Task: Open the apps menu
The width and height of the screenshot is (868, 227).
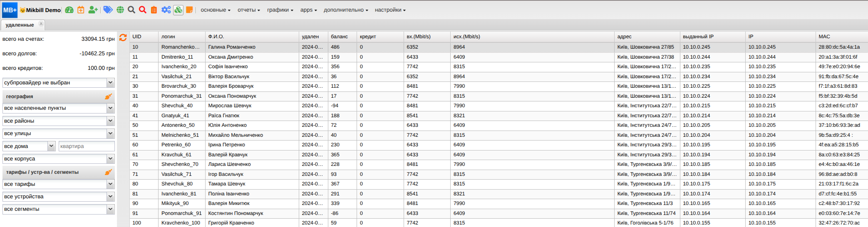Action: (x=308, y=10)
